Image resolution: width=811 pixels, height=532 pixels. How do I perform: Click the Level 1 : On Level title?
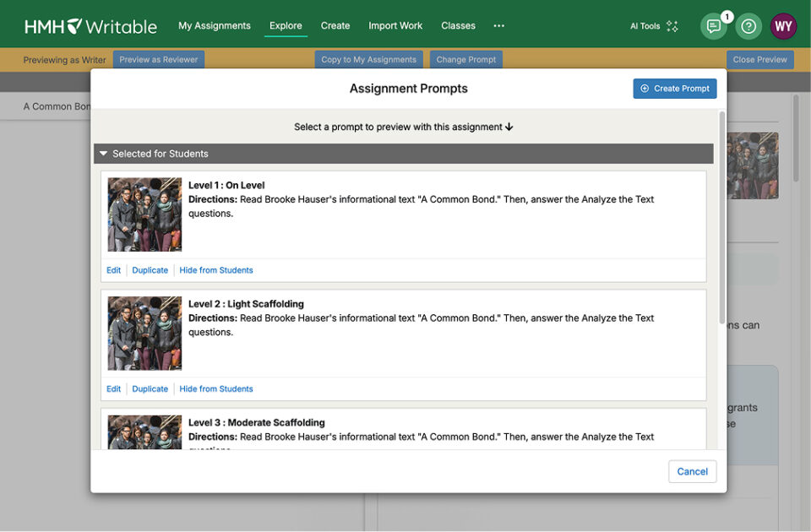pos(226,185)
